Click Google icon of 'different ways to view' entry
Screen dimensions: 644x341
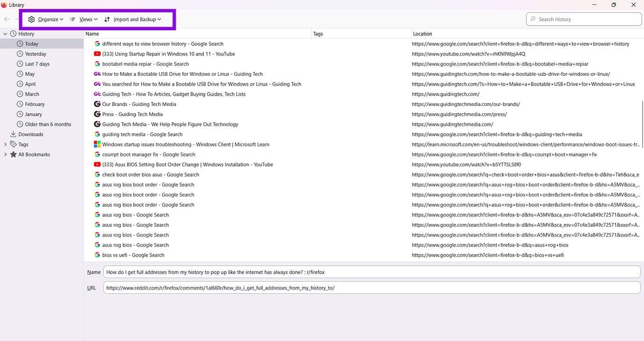[97, 44]
